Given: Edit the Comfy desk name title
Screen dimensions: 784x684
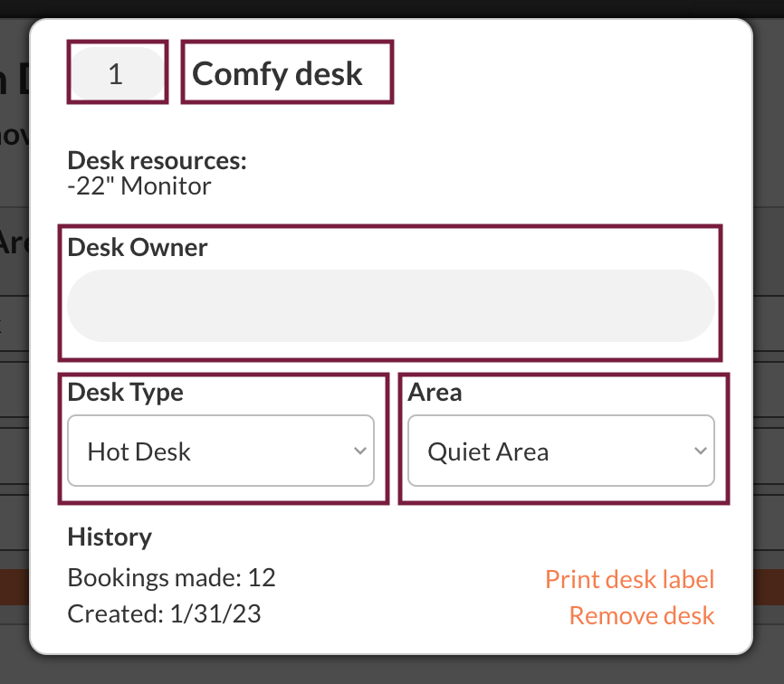Looking at the screenshot, I should click(278, 73).
